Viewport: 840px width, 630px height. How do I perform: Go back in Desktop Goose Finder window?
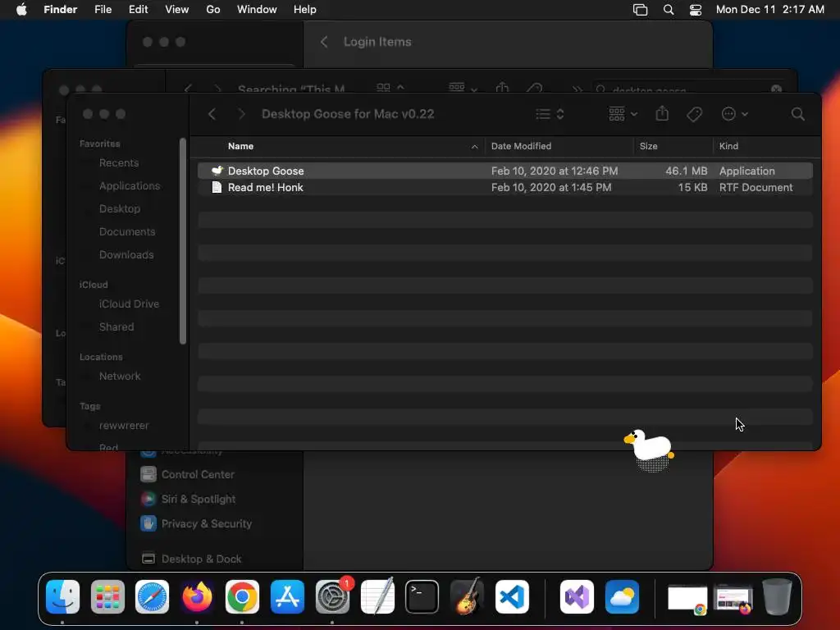212,114
